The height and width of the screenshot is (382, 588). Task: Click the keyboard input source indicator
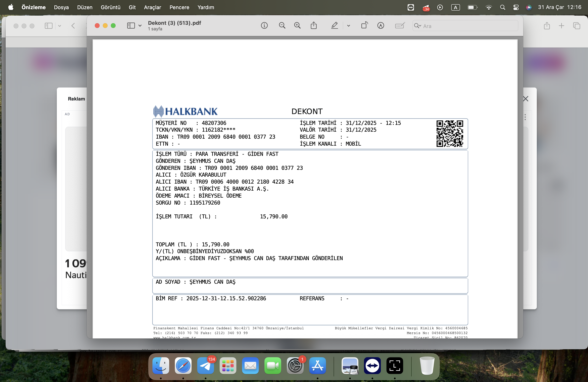point(455,7)
